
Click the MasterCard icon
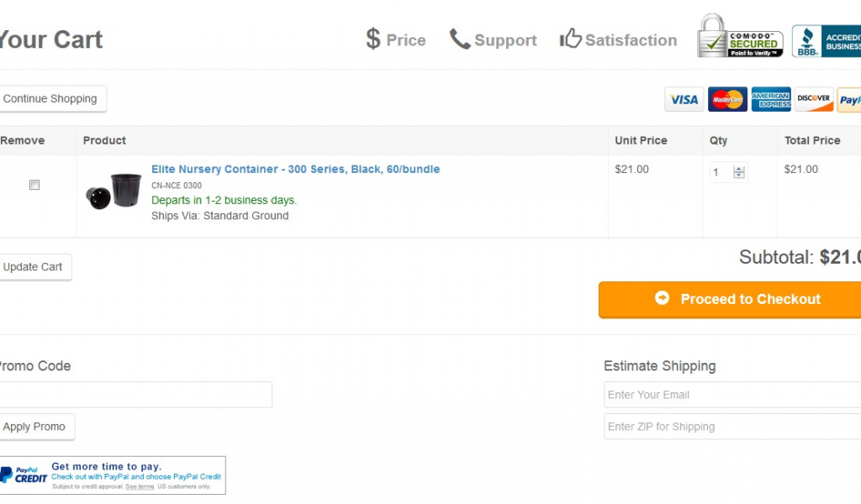pos(727,99)
